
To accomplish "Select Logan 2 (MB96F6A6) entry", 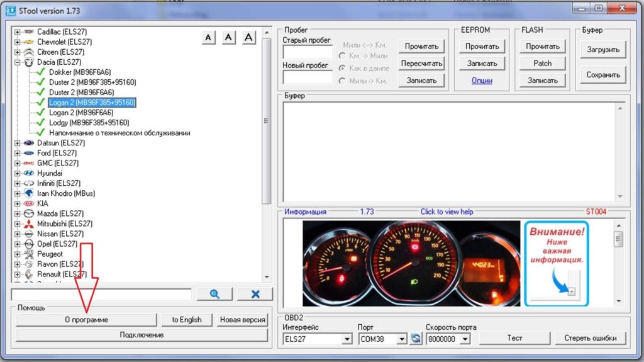I will 81,112.
